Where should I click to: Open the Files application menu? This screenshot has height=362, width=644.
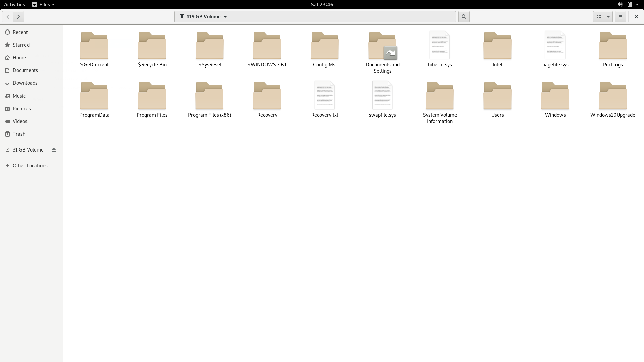44,4
